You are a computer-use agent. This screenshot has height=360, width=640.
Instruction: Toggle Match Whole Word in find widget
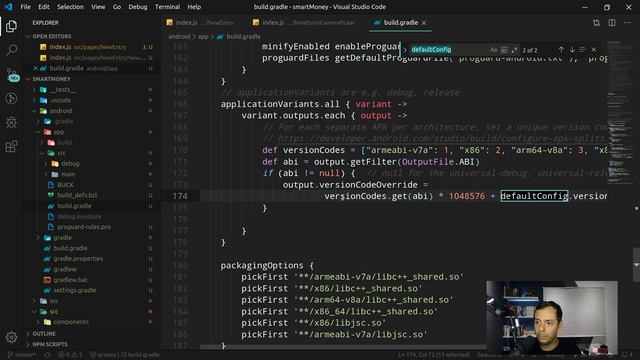pos(504,50)
